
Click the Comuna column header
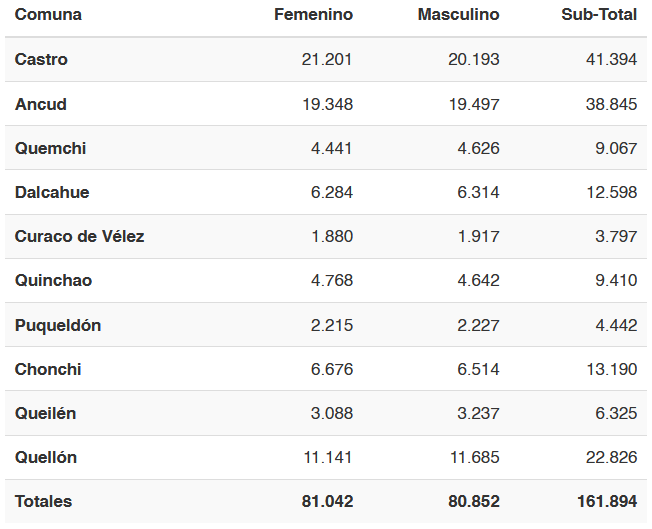point(48,15)
